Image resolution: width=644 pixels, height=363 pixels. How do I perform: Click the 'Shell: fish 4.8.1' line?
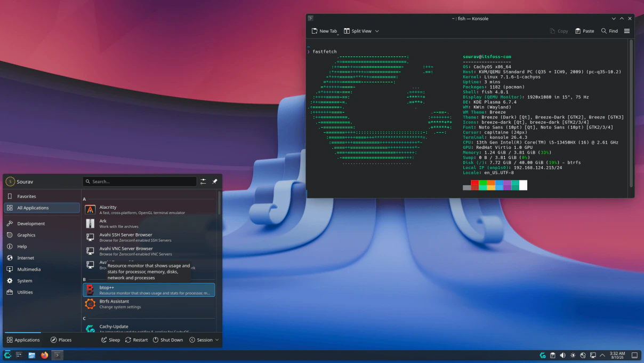486,92
